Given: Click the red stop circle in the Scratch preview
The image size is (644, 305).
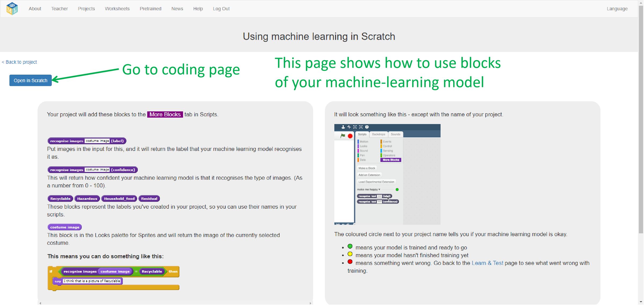Looking at the screenshot, I should click(x=350, y=136).
